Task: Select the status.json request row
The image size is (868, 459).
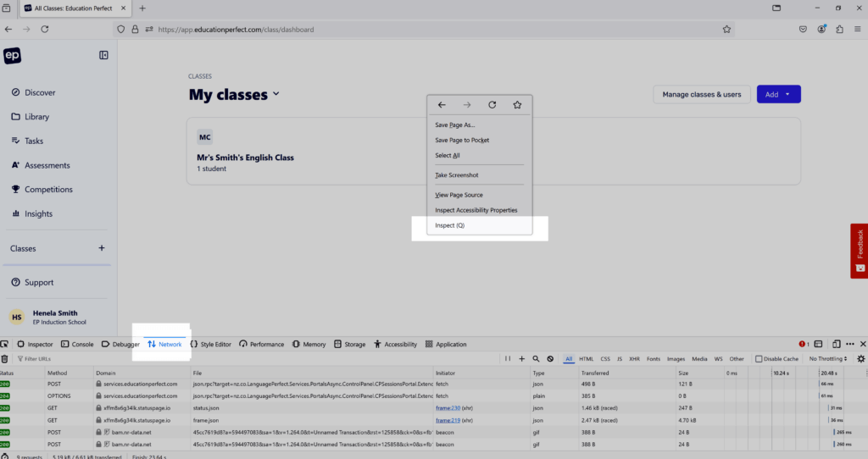Action: click(434, 408)
